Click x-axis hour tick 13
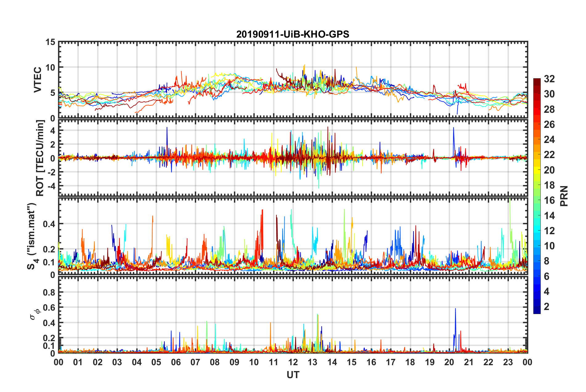The image size is (586, 392). (312, 362)
